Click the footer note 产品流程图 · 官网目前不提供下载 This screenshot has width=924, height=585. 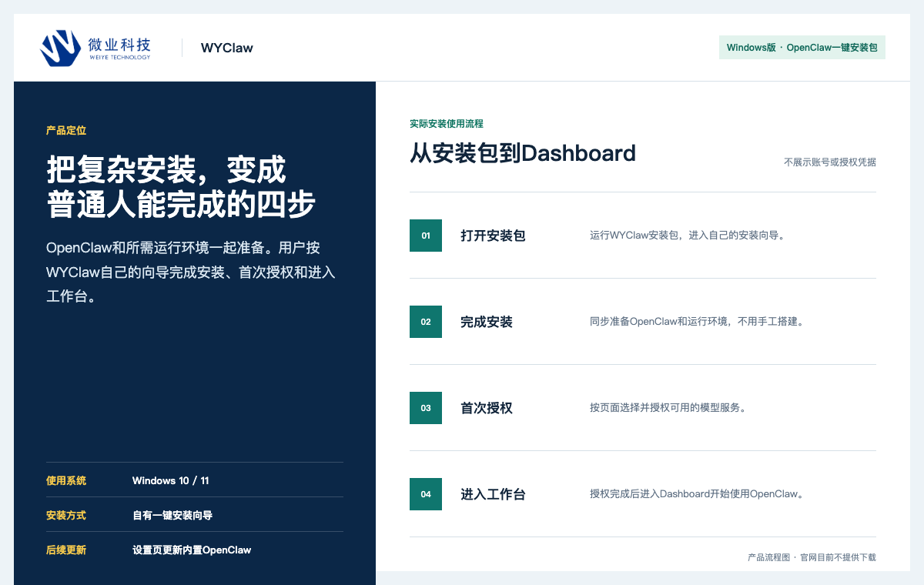click(812, 557)
